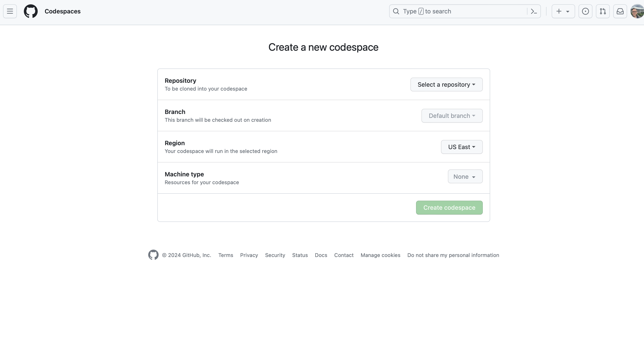Click the Create a new codespace heading
The height and width of the screenshot is (361, 644).
tap(323, 47)
